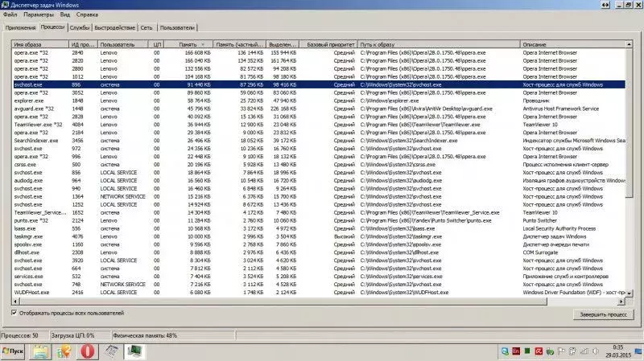Open the Пользователи tab
Viewport: 644px width, 361px height.
click(x=177, y=27)
